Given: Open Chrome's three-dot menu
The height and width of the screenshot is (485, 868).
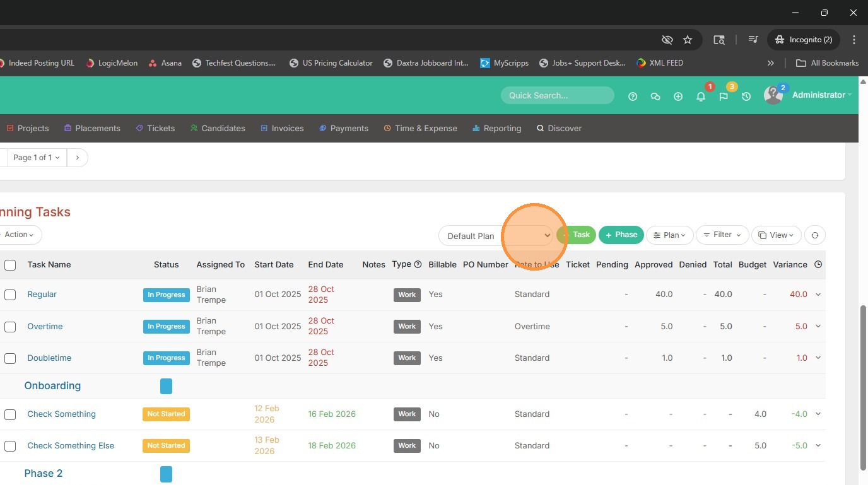Looking at the screenshot, I should 854,40.
